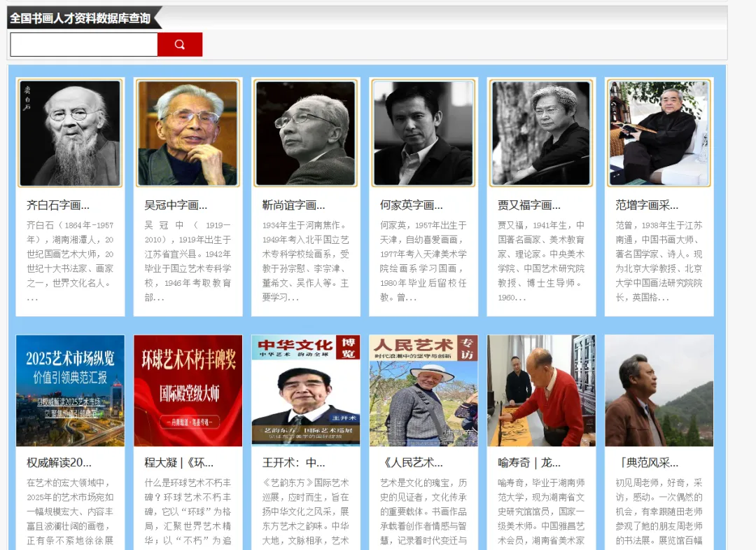756x550 pixels.
Task: Open the 程大凝 |《环... article title
Action: [179, 463]
